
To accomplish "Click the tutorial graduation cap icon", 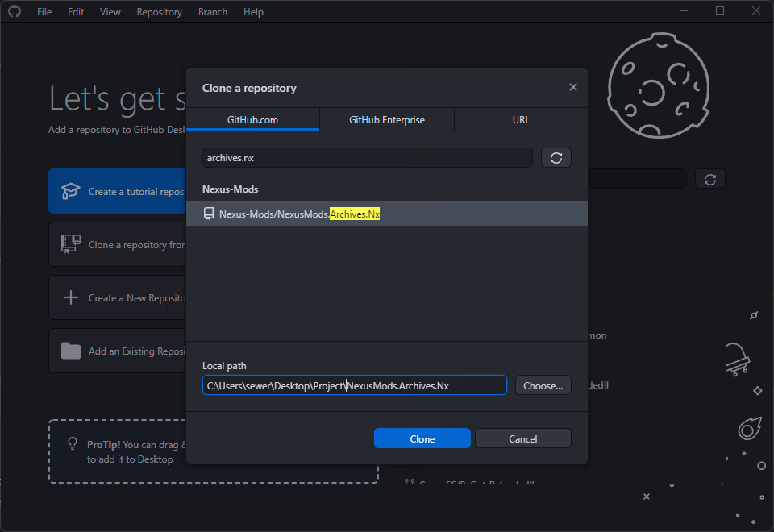I will [x=71, y=192].
